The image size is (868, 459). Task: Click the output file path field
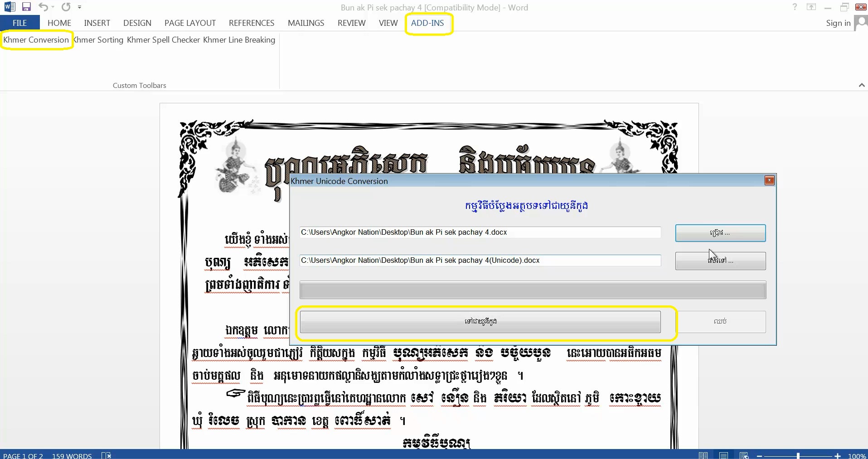click(480, 261)
